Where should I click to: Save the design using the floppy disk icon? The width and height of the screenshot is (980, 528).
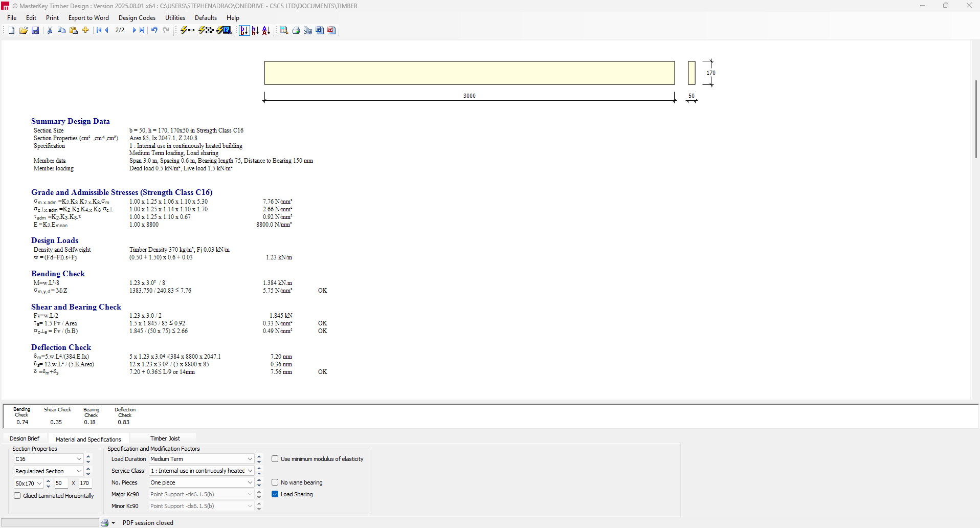click(35, 30)
